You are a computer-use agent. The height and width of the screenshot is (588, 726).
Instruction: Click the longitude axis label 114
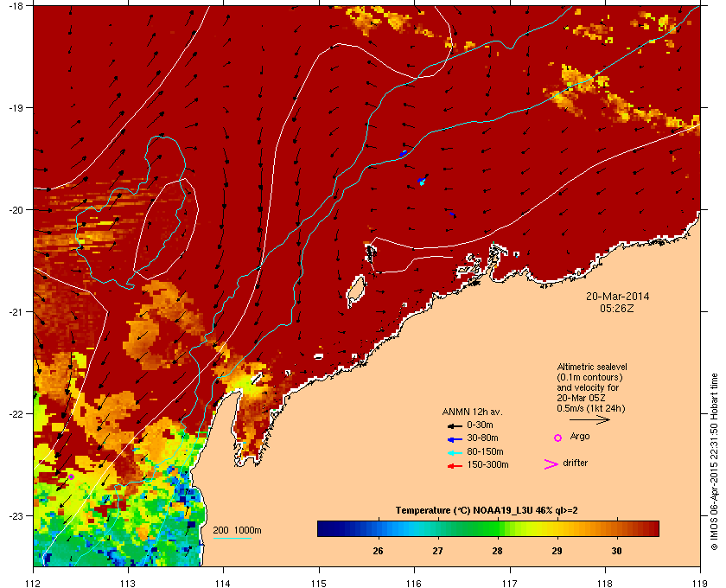(223, 584)
